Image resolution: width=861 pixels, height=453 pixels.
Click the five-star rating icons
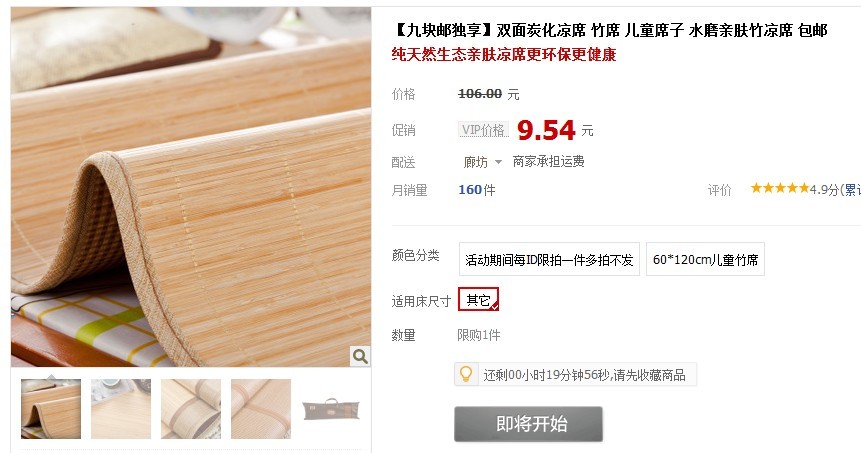coord(780,188)
